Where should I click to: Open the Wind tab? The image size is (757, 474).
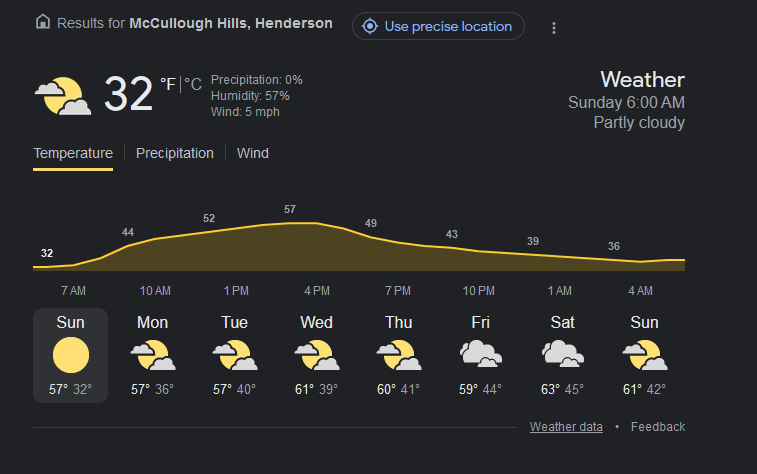pyautogui.click(x=252, y=153)
